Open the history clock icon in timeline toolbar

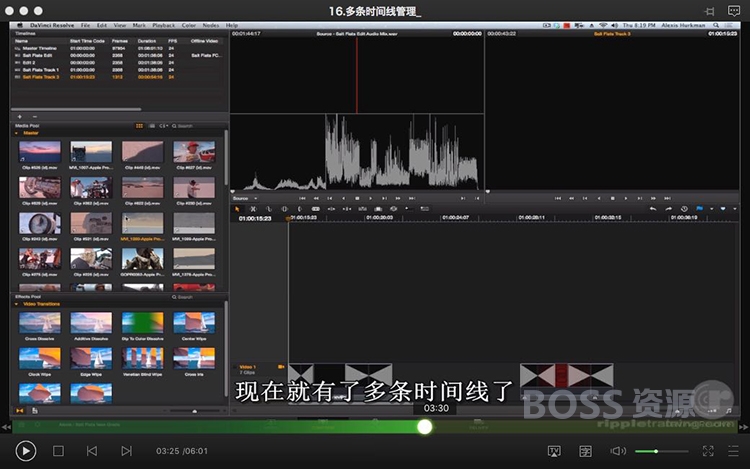pyautogui.click(x=684, y=209)
